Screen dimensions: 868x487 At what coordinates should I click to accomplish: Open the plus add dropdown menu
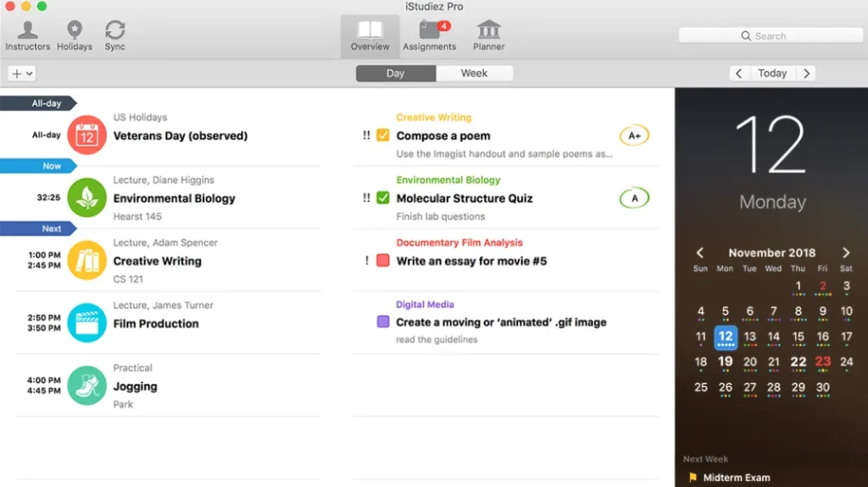pyautogui.click(x=21, y=74)
